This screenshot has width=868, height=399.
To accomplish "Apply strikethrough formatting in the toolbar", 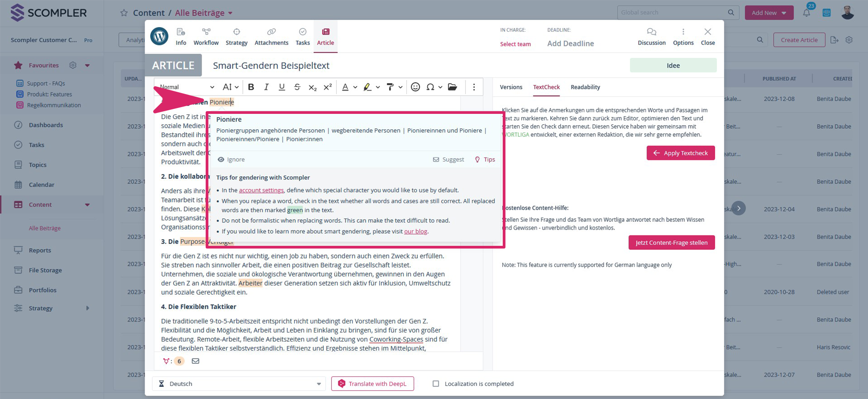I will (297, 87).
